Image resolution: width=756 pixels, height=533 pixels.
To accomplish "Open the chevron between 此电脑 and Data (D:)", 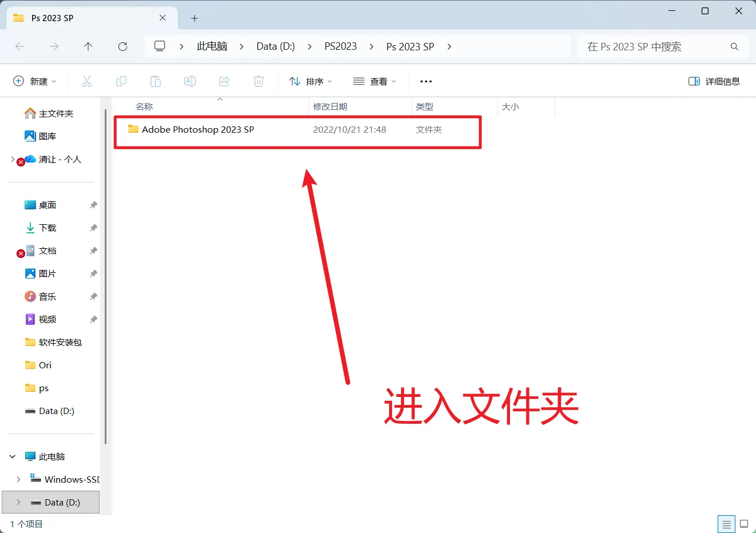I will [x=242, y=46].
